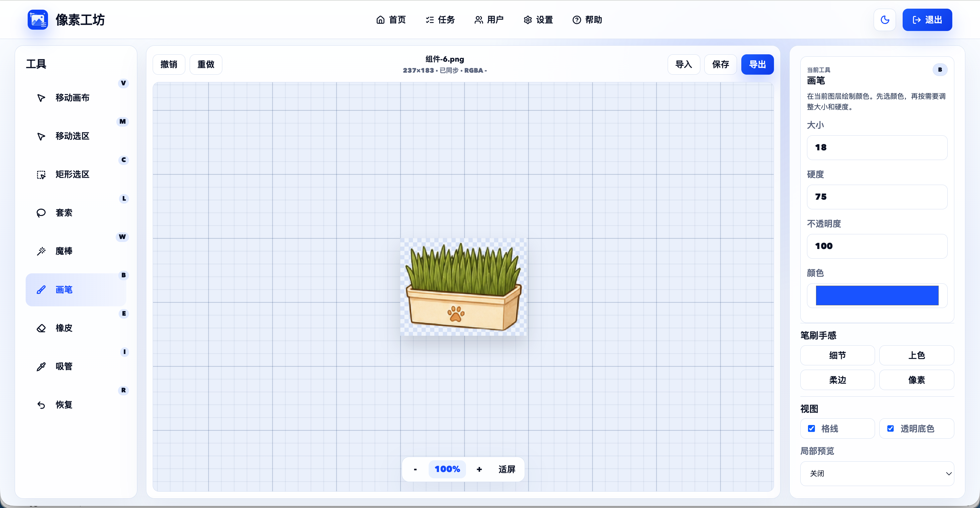Select the 上色 brush preset
The height and width of the screenshot is (508, 980).
tap(916, 355)
